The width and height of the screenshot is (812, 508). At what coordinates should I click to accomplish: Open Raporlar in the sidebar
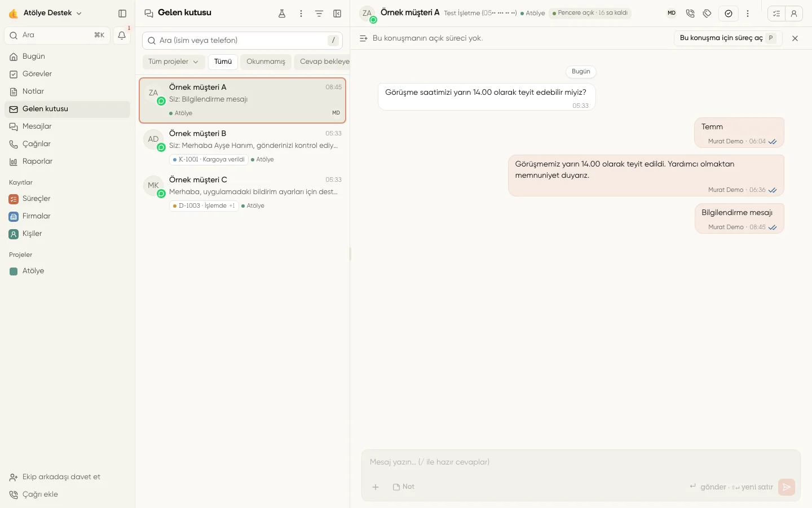pos(67,161)
